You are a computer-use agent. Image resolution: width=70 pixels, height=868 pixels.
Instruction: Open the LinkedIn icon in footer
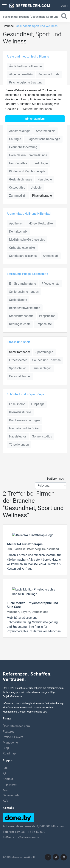pyautogui.click(x=64, y=857)
